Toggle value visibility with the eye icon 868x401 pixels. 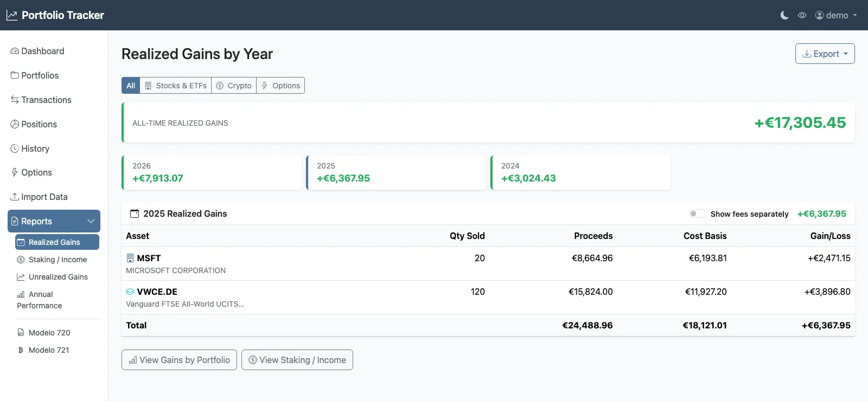pyautogui.click(x=802, y=15)
